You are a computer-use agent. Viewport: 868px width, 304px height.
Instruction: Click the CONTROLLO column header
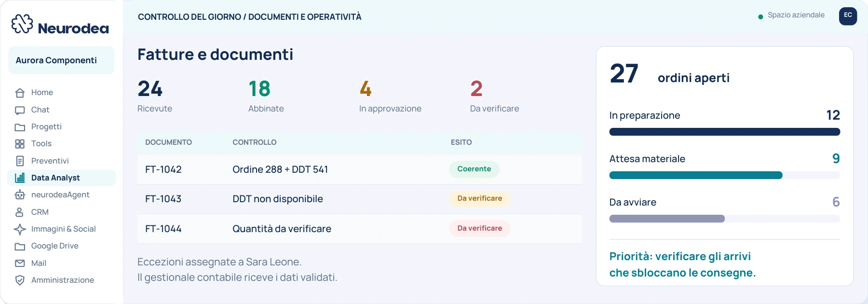(x=255, y=142)
